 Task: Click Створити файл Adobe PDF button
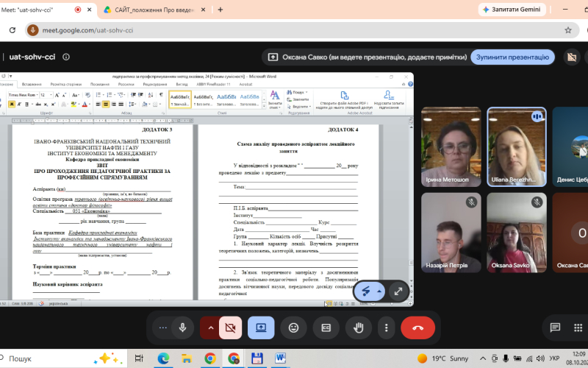pyautogui.click(x=344, y=100)
